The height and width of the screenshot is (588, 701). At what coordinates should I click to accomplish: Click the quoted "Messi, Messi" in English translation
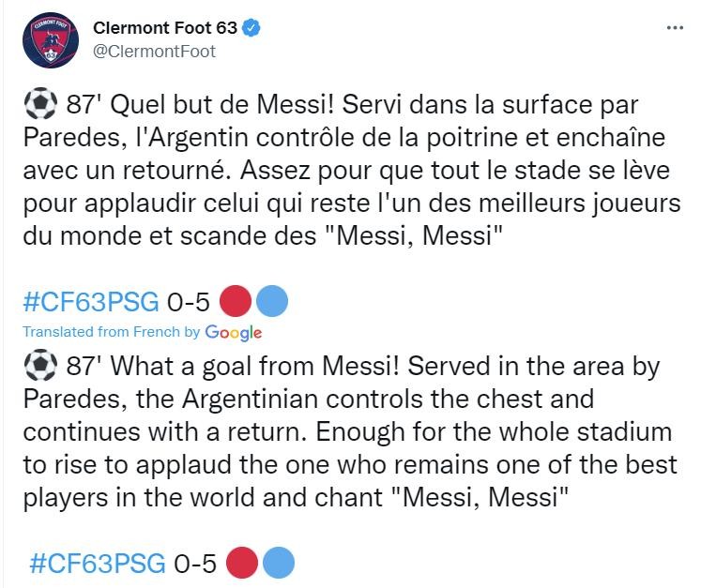[x=480, y=497]
